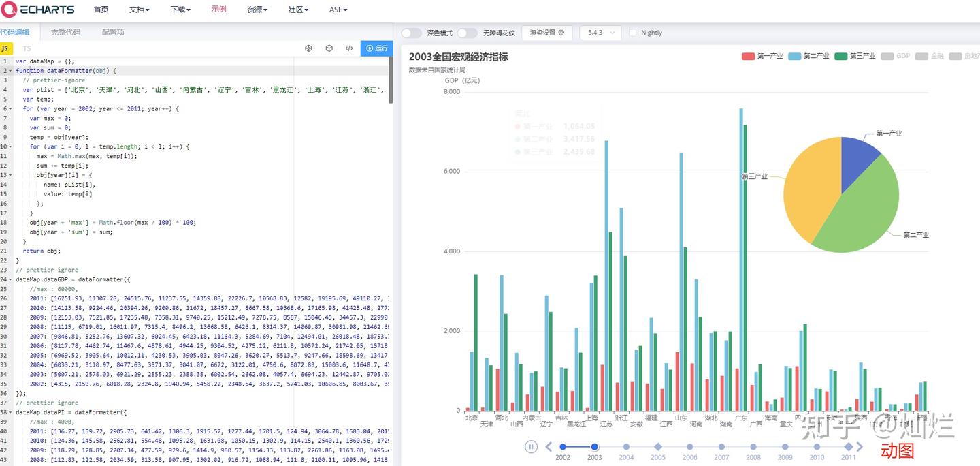Click subtitle 数据来自国家统计局
The width and height of the screenshot is (980, 466).
(x=438, y=69)
